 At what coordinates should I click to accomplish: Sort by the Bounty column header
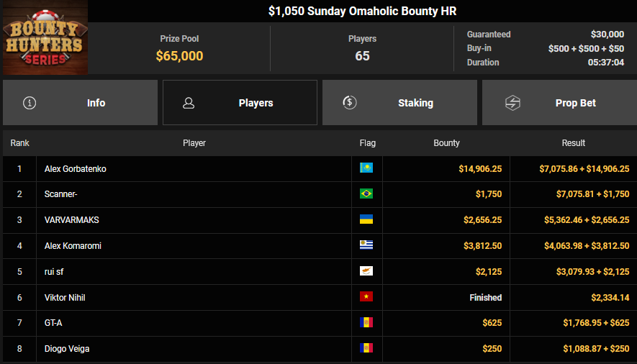pos(446,143)
